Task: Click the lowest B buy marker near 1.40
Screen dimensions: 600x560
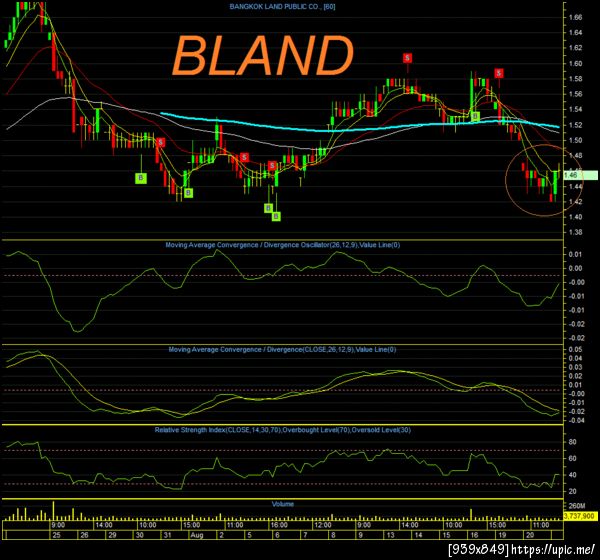Action: (x=276, y=217)
